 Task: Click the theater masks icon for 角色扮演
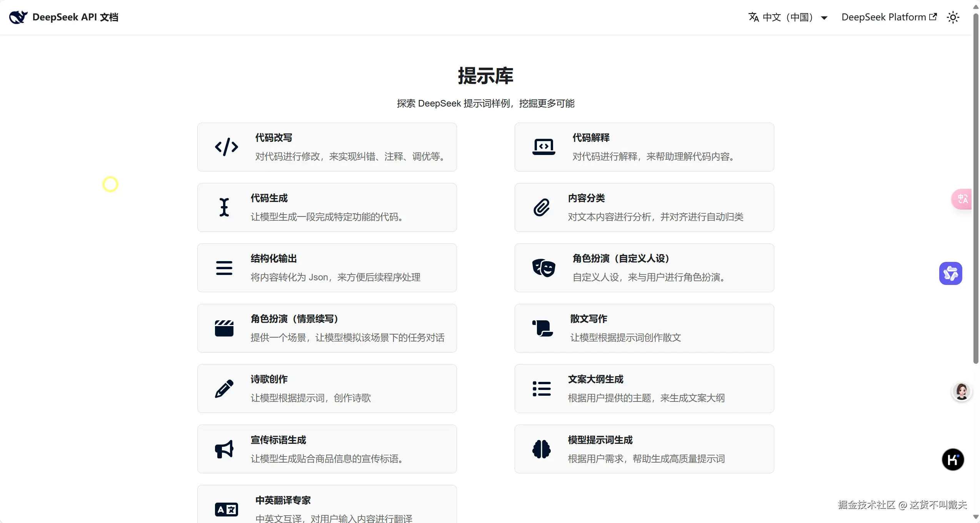543,268
